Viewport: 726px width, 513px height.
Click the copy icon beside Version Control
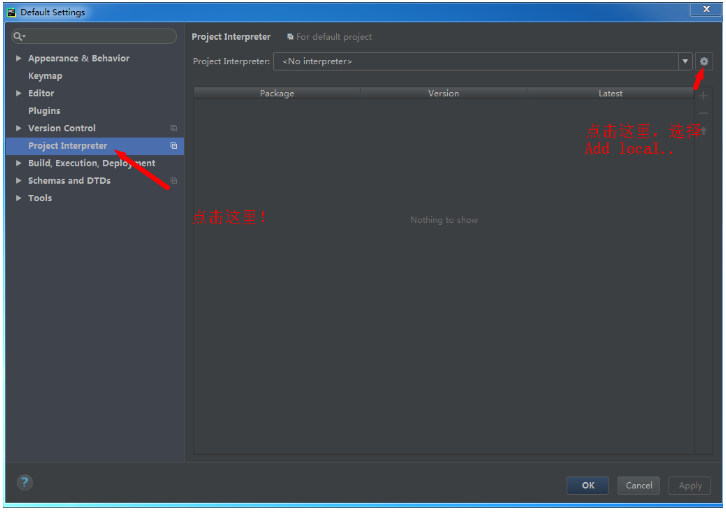click(173, 129)
